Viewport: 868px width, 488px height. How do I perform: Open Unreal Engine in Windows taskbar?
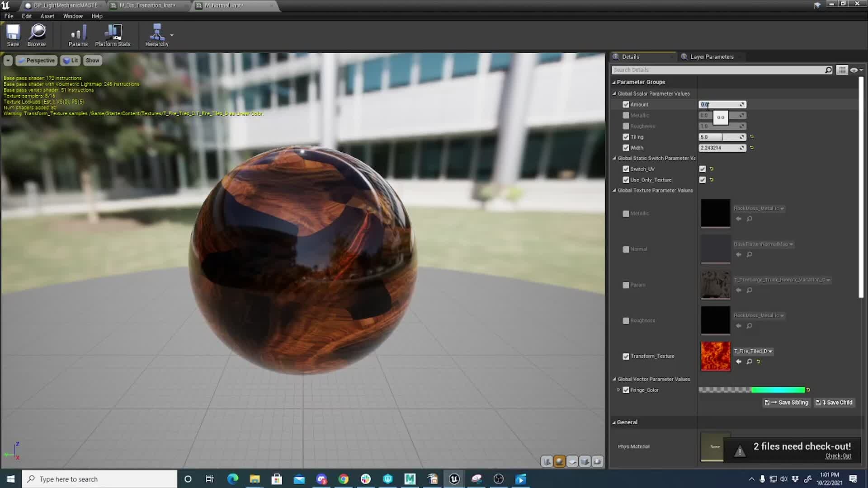point(454,479)
